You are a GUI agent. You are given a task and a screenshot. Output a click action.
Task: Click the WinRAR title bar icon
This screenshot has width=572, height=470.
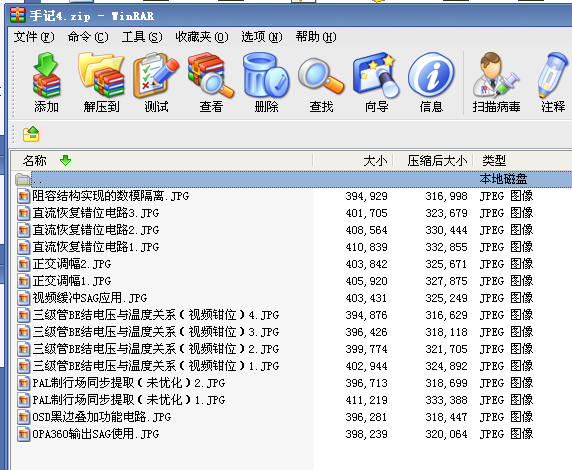[18, 15]
